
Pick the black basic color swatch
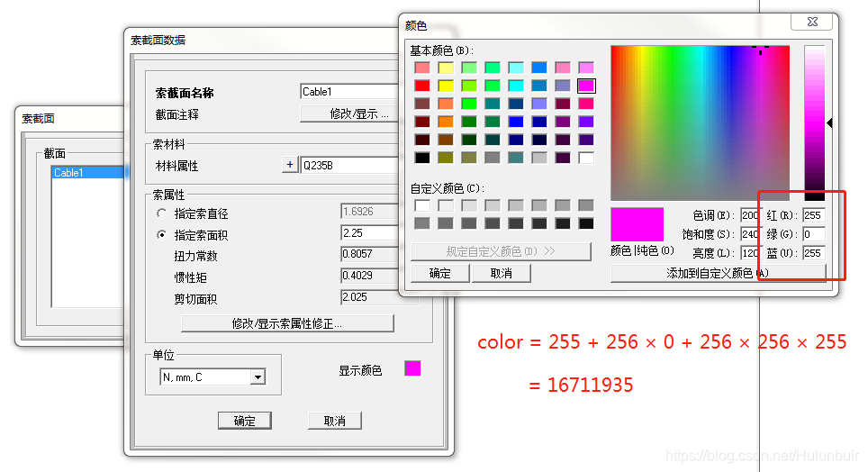422,158
